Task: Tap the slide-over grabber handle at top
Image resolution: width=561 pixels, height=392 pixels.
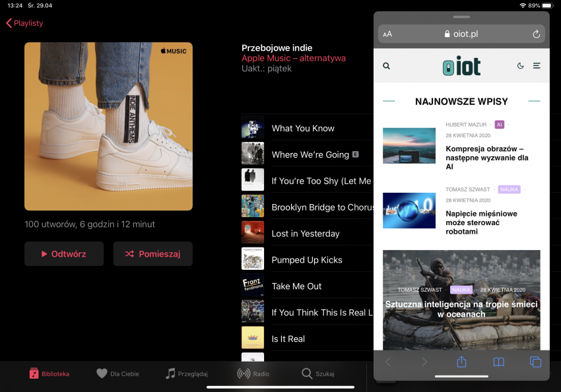Action: click(461, 16)
